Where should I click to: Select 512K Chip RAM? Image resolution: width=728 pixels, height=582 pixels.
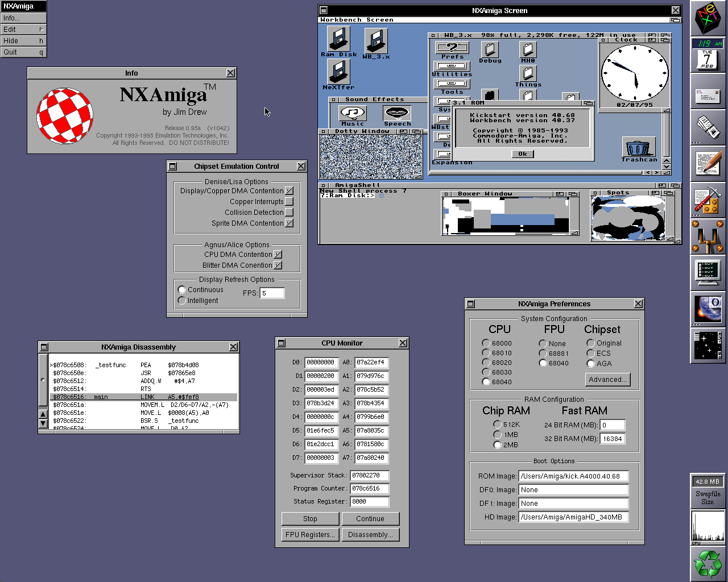[x=498, y=425]
